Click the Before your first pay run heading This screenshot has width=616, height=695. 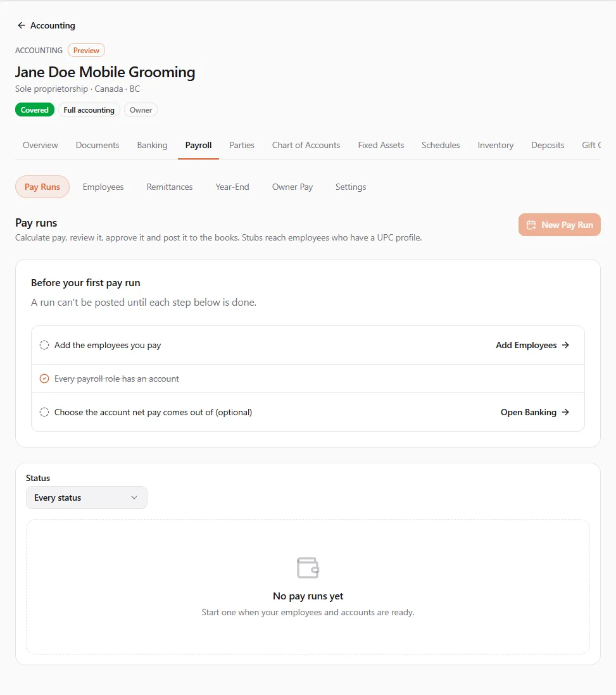tap(85, 283)
